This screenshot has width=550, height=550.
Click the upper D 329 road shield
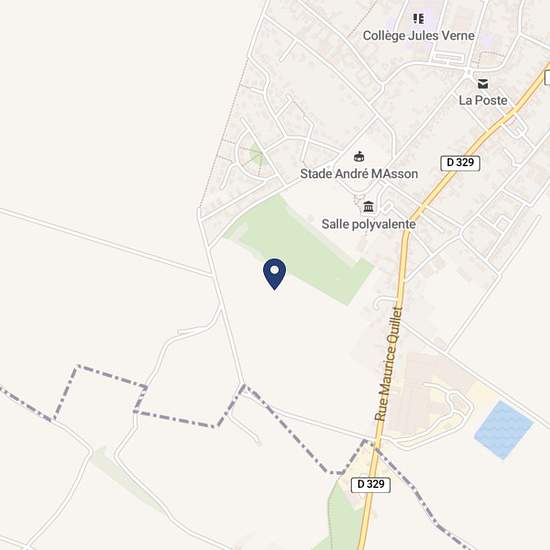click(460, 163)
